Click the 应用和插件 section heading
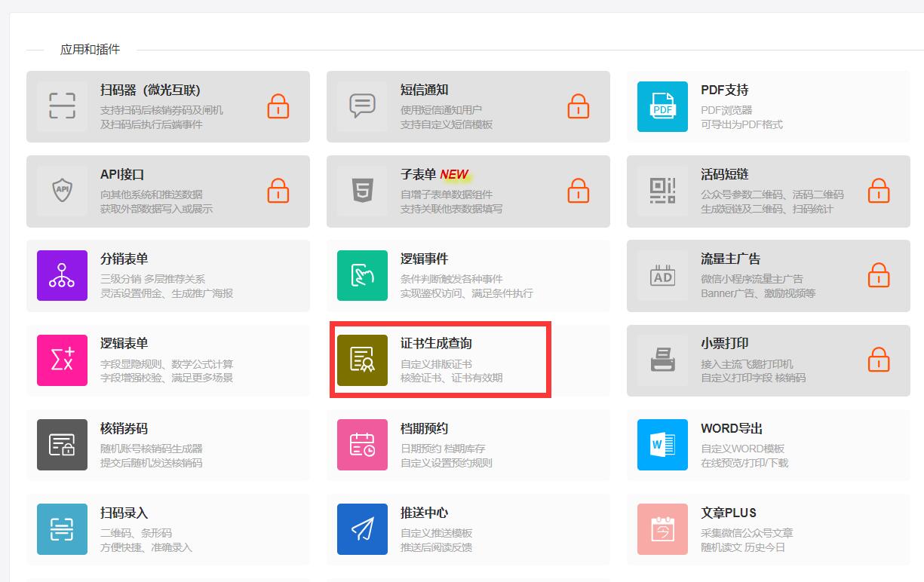The image size is (924, 582). 91,50
